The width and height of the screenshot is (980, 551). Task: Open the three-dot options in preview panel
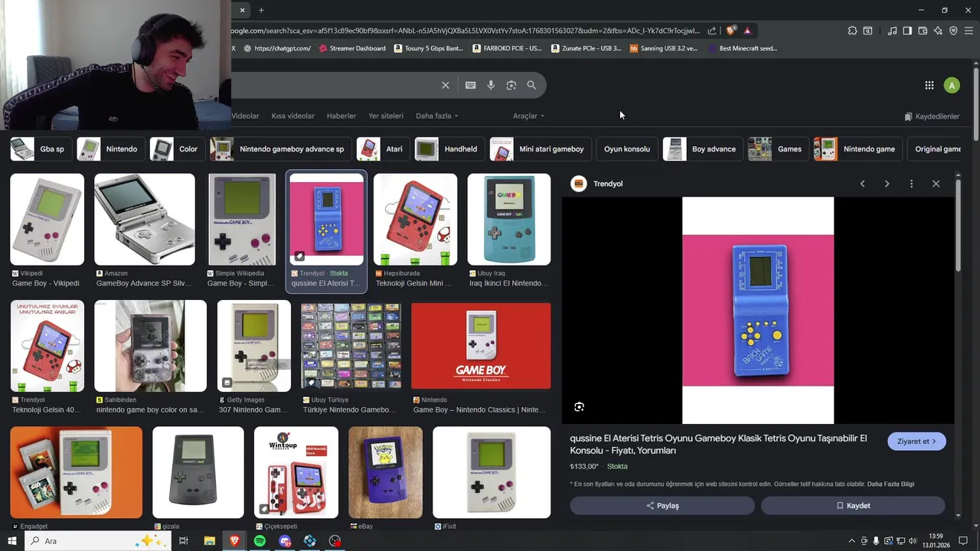click(x=911, y=184)
